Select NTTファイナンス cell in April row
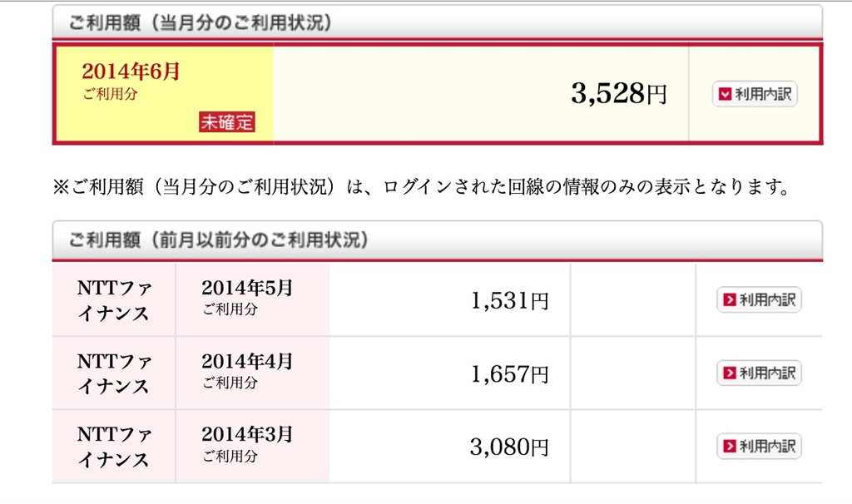The height and width of the screenshot is (504, 852). click(113, 373)
